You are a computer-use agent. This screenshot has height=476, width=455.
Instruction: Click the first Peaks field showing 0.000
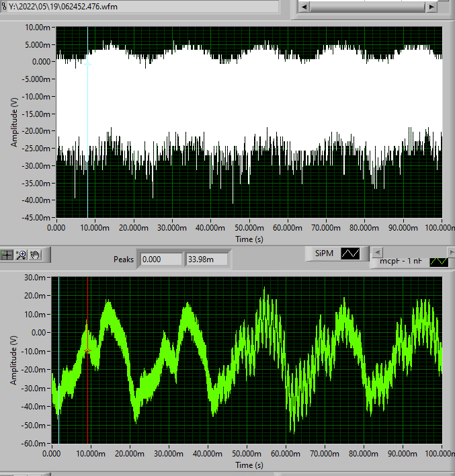(x=161, y=259)
